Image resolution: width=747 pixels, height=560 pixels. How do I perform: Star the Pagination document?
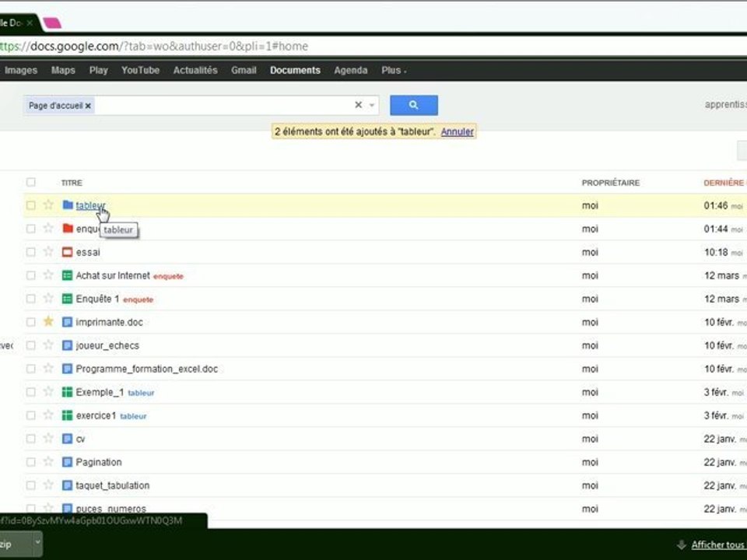point(48,461)
